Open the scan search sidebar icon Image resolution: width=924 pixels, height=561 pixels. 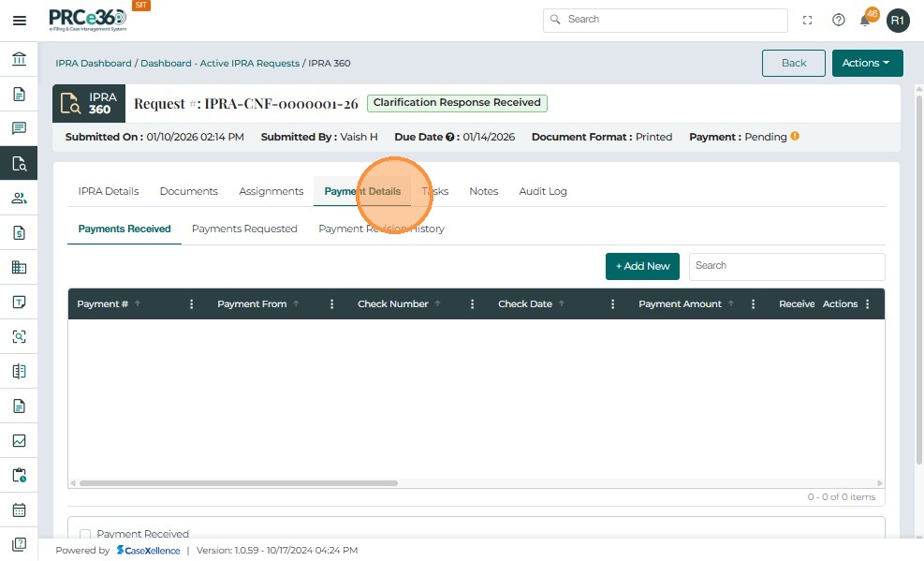[x=19, y=336]
